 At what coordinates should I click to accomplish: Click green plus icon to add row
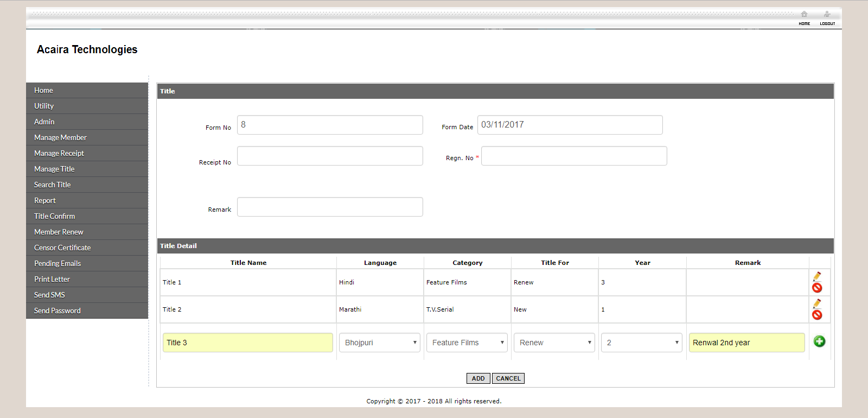(819, 341)
